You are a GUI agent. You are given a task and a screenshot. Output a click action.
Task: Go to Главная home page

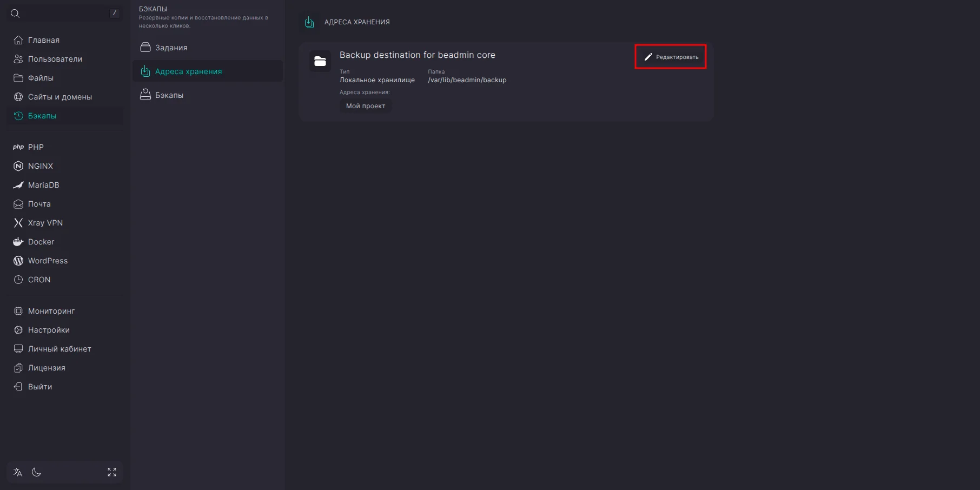click(x=43, y=40)
